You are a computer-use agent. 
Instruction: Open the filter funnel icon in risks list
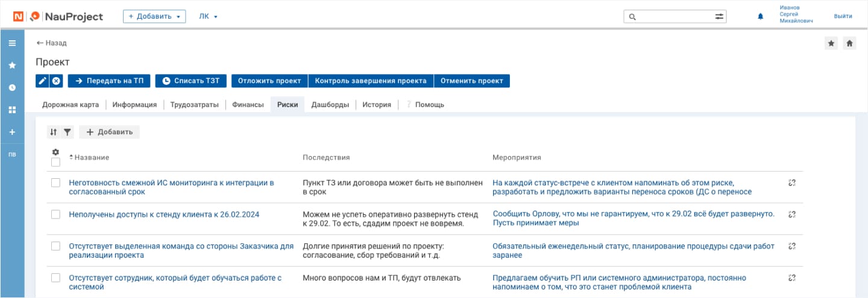point(68,132)
